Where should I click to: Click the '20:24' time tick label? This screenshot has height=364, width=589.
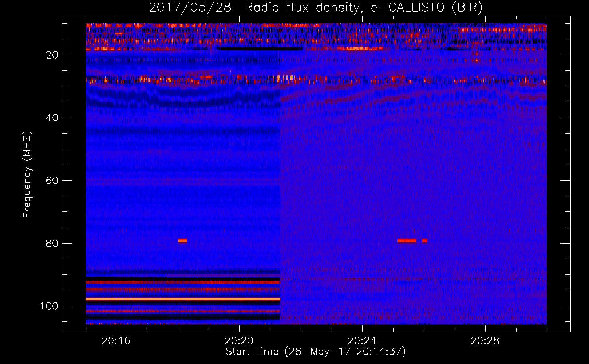point(362,341)
